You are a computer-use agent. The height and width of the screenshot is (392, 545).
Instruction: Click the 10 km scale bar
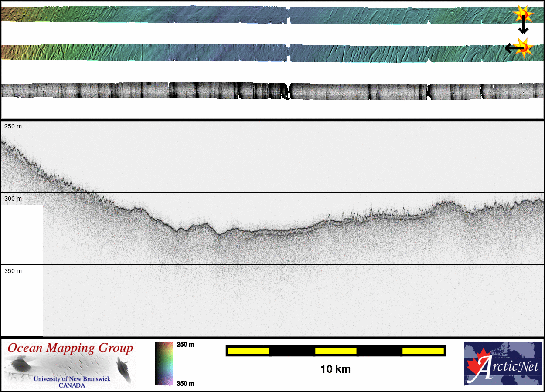335,351
